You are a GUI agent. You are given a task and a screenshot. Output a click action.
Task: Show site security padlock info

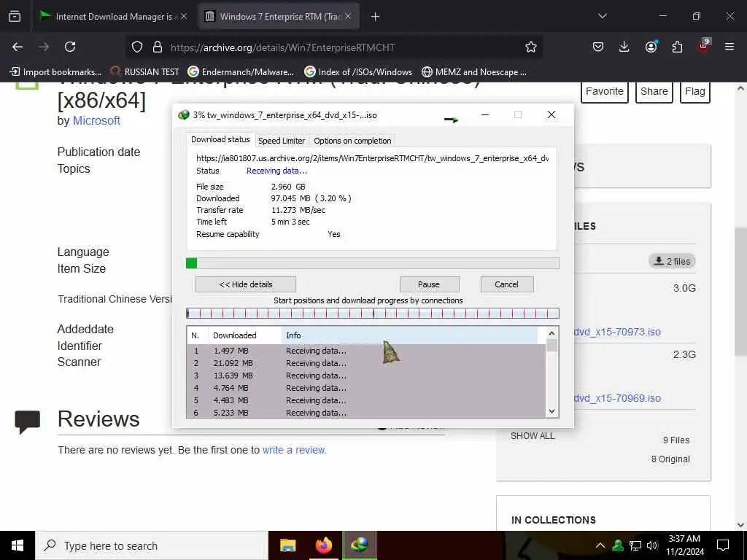[158, 47]
